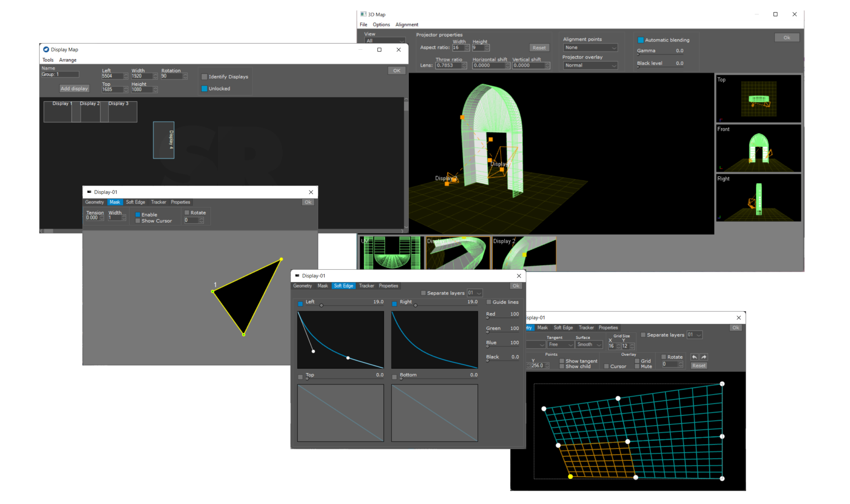Enable Guide lines in Soft Edge panel
The height and width of the screenshot is (504, 850).
click(489, 302)
